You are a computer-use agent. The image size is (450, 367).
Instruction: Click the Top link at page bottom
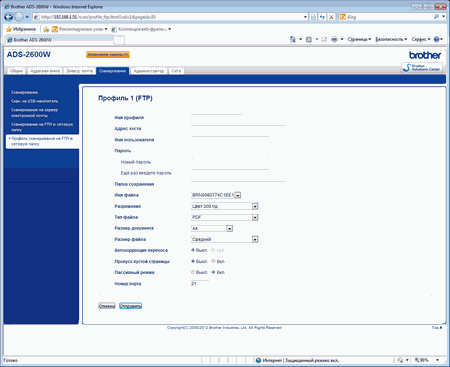pos(437,328)
